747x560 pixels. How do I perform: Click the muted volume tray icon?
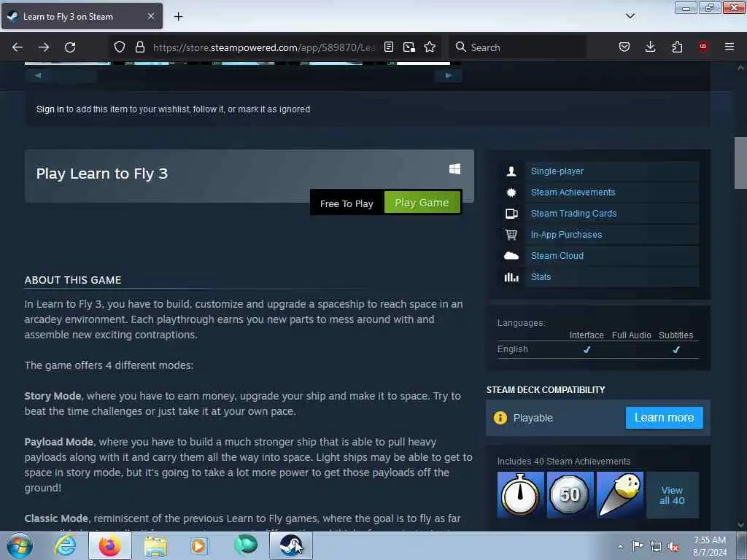click(x=673, y=546)
